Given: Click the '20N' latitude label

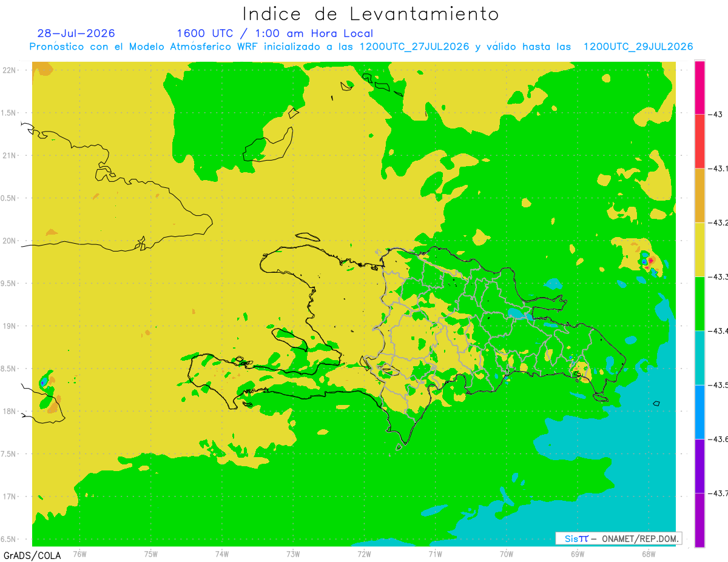Looking at the screenshot, I should pos(10,241).
